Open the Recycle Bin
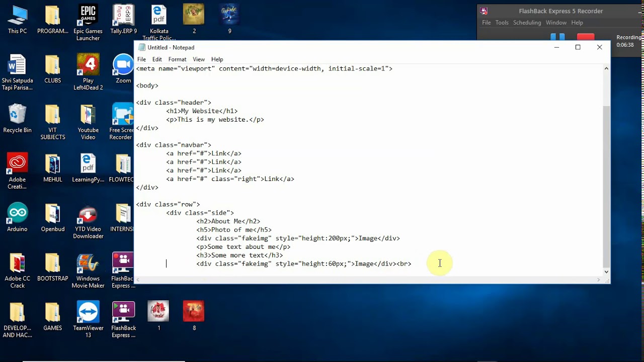This screenshot has width=644, height=362. click(17, 119)
